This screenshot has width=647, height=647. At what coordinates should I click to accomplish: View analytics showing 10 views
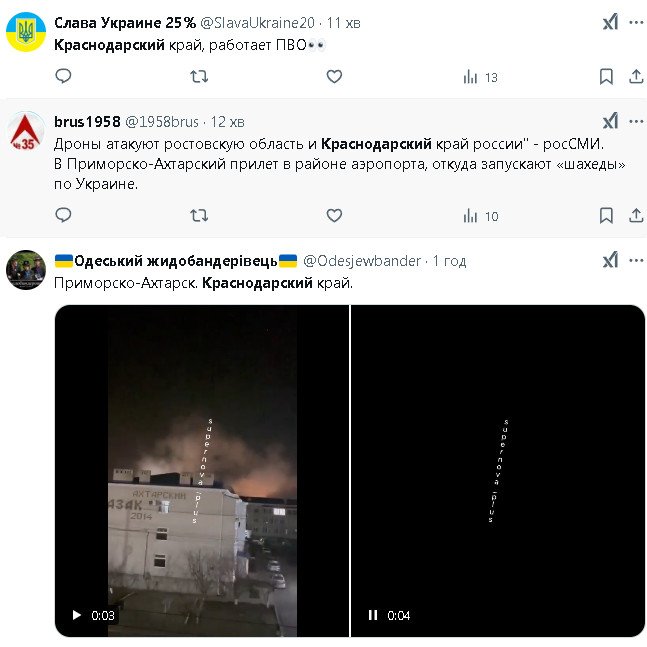[481, 216]
